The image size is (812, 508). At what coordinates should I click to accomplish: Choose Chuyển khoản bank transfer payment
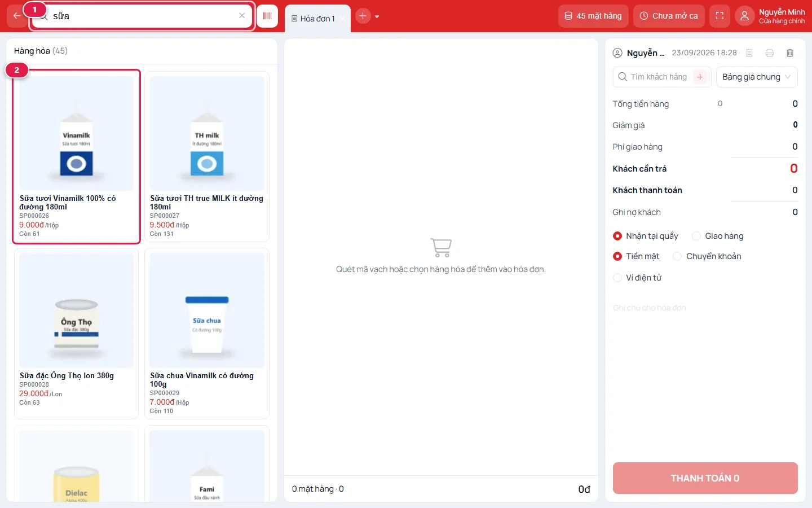[x=707, y=256]
